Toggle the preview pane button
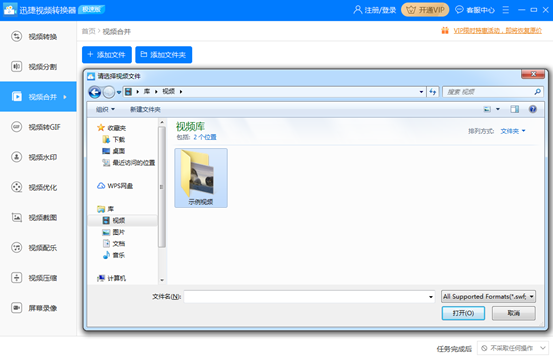 tap(515, 109)
